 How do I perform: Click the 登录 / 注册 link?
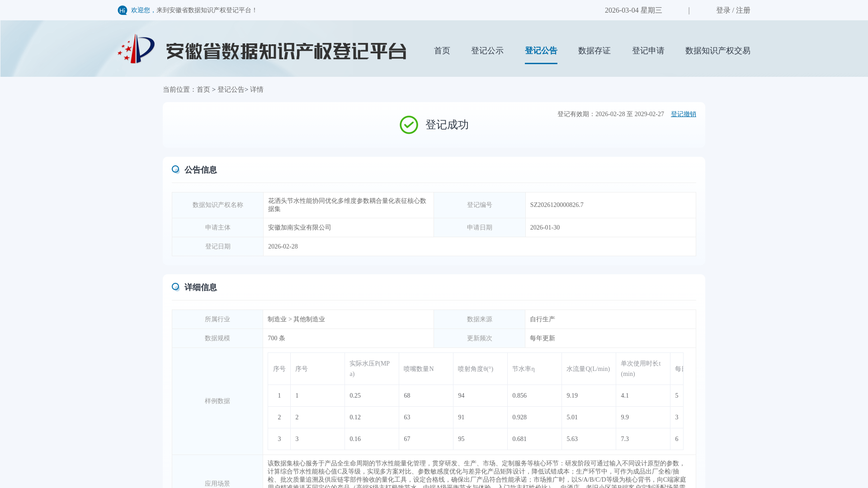pyautogui.click(x=733, y=10)
